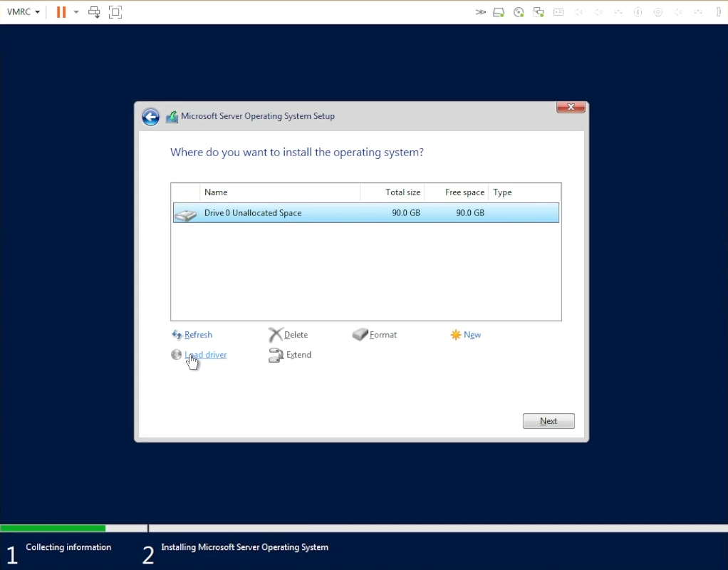Format the selected drive
The height and width of the screenshot is (570, 728).
point(381,334)
